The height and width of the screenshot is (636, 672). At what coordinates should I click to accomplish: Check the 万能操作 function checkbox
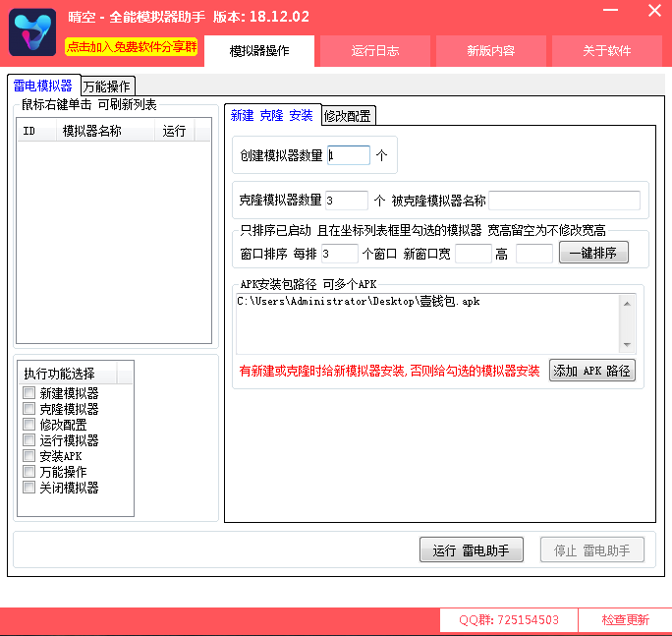click(x=29, y=471)
